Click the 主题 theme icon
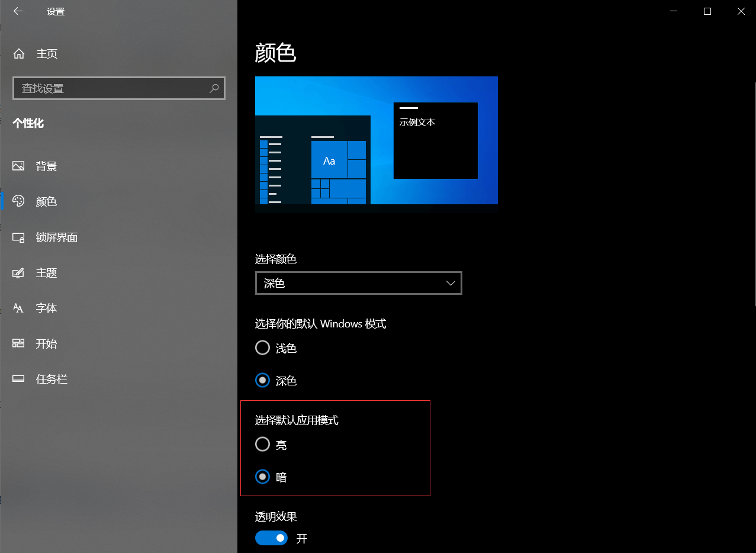This screenshot has height=553, width=756. (x=18, y=273)
